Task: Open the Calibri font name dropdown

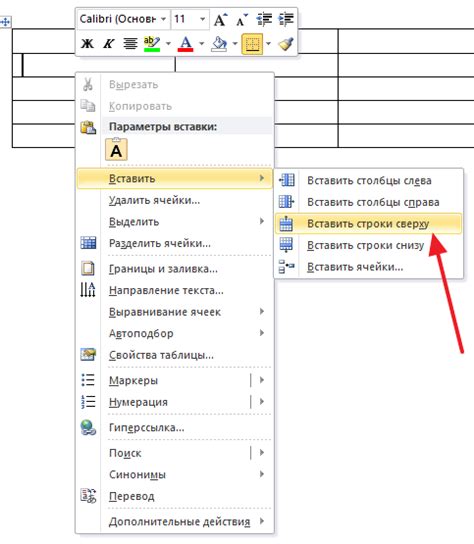Action: pos(123,19)
